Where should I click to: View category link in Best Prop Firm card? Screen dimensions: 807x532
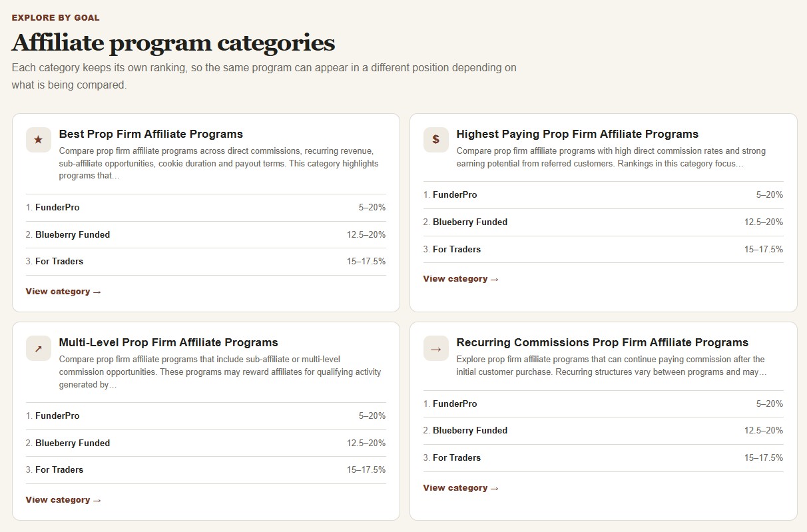(x=63, y=292)
